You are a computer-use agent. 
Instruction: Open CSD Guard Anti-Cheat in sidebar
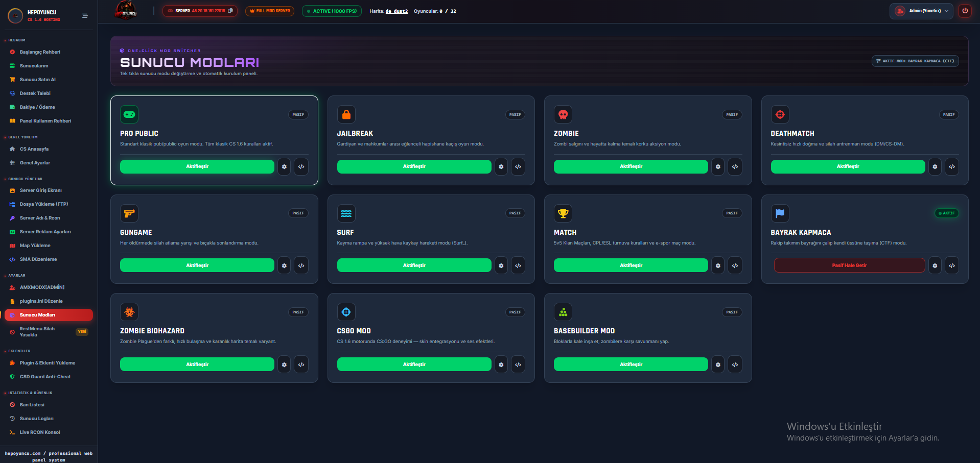pyautogui.click(x=49, y=377)
